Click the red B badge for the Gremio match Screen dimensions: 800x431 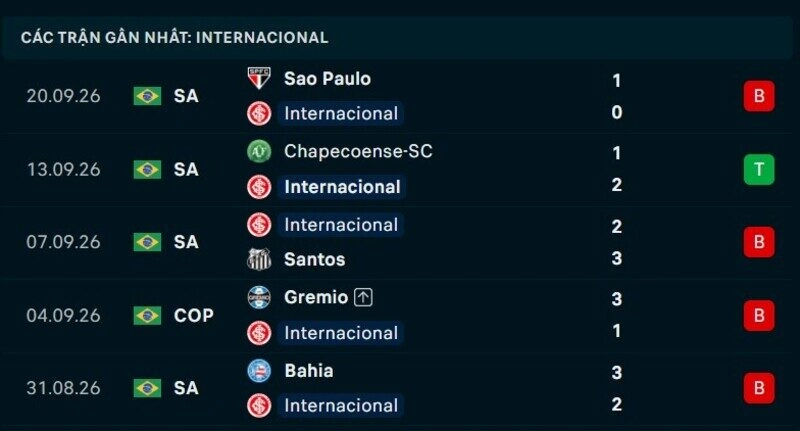759,315
